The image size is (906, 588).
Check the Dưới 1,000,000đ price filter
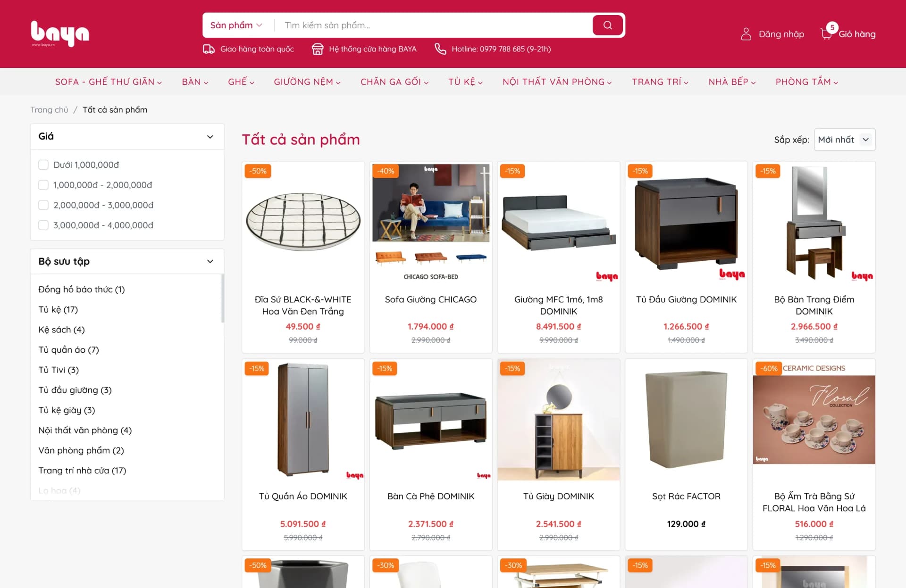coord(43,165)
